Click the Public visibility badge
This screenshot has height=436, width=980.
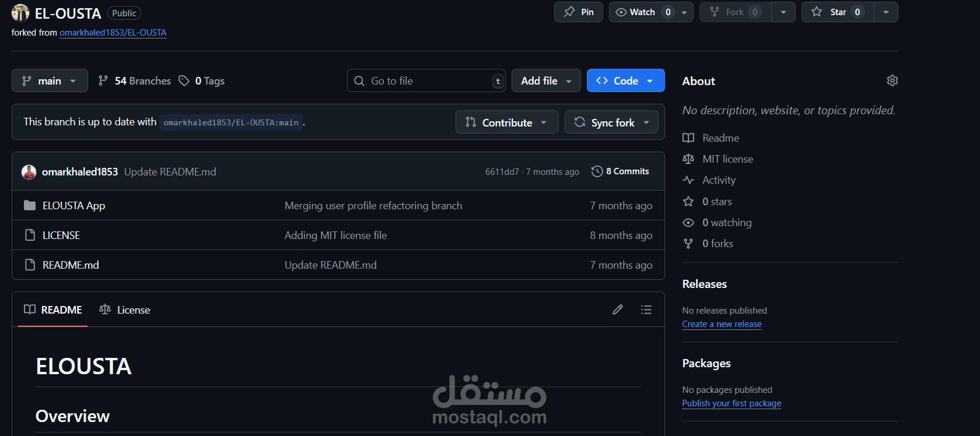point(124,13)
